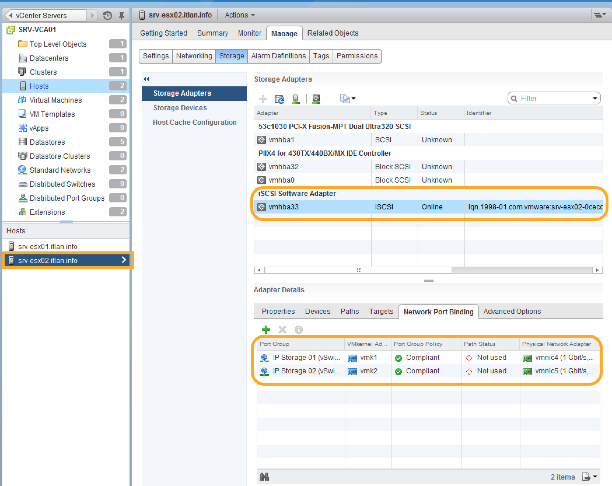Collapse the storage side menu
Image resolution: width=612 pixels, height=486 pixels.
coord(147,78)
